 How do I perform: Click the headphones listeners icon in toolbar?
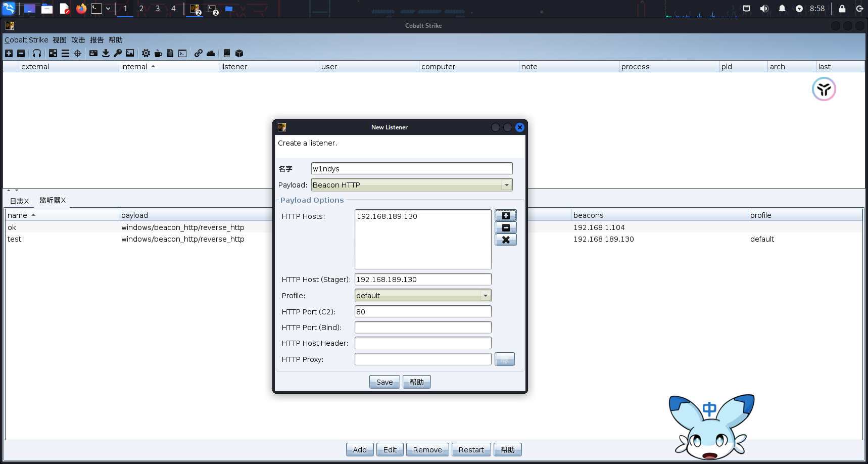37,53
